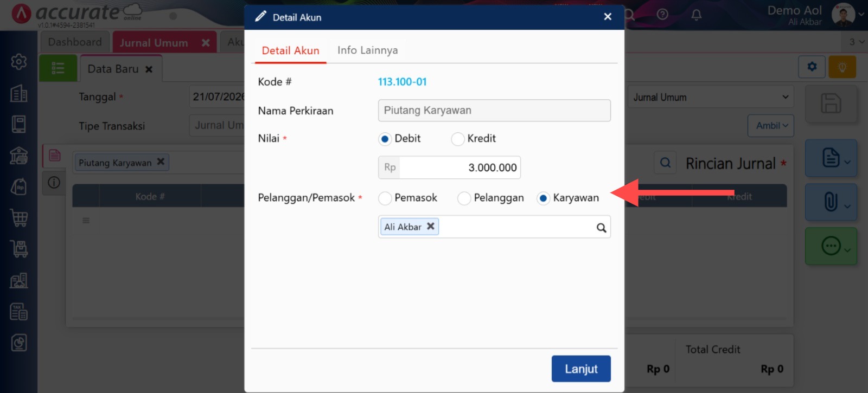Image resolution: width=868 pixels, height=393 pixels.
Task: Open the cash and bank sidebar icon
Action: (x=19, y=156)
